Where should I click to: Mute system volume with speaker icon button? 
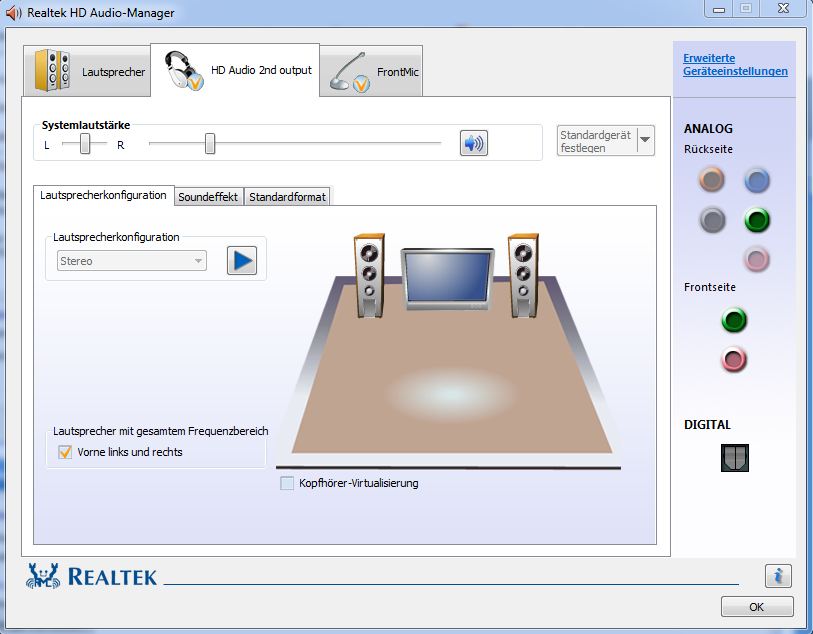473,143
